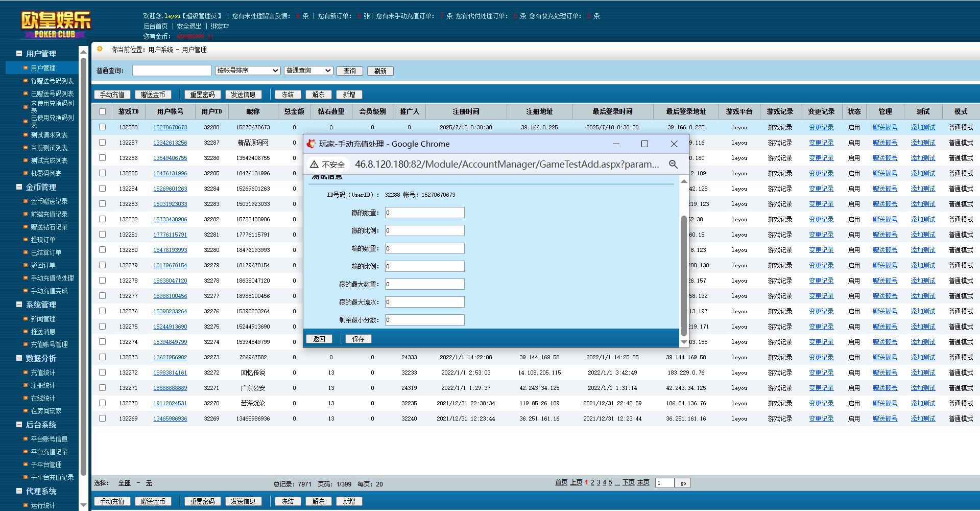Open 手动充值待处理 in sidebar menu
The width and height of the screenshot is (980, 511).
coord(52,278)
